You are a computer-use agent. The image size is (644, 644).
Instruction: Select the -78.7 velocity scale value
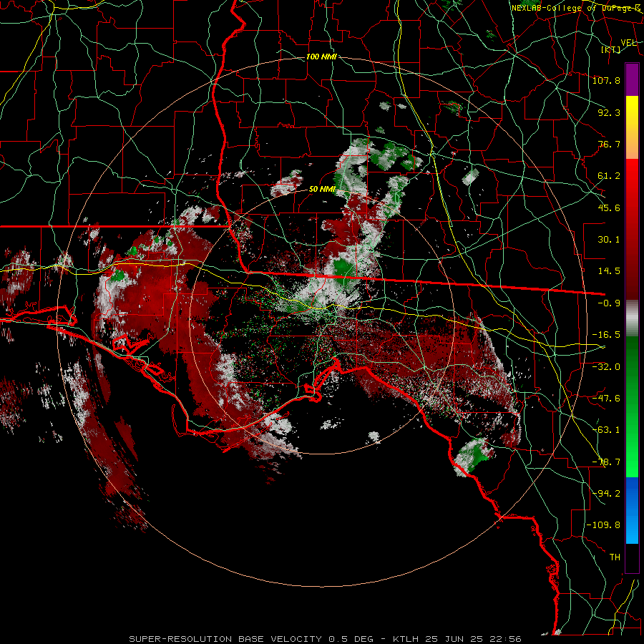(x=606, y=462)
